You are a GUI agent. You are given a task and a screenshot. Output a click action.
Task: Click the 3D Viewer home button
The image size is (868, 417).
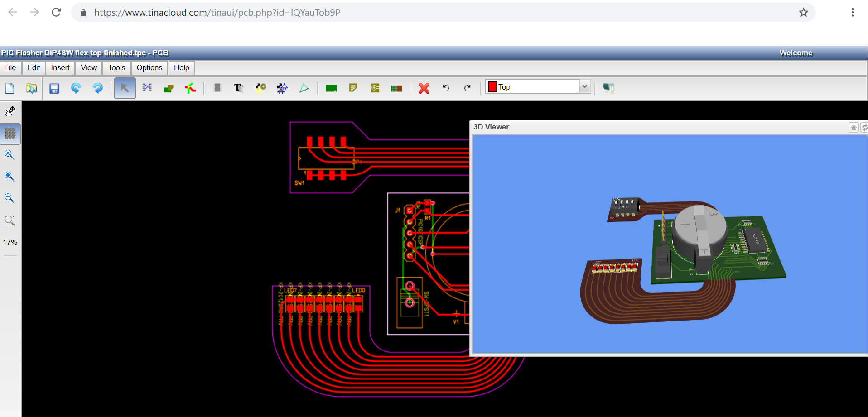click(x=853, y=127)
